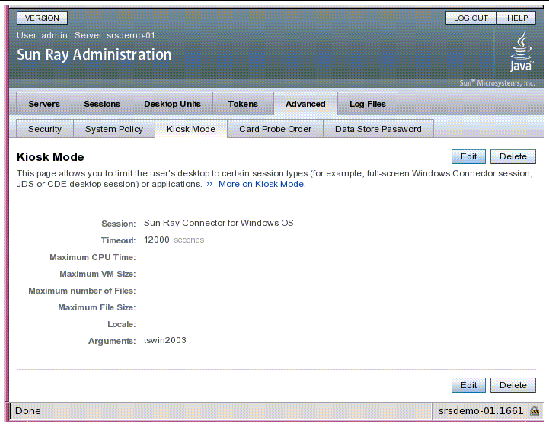
Task: Click the Java logo
Action: [x=521, y=52]
